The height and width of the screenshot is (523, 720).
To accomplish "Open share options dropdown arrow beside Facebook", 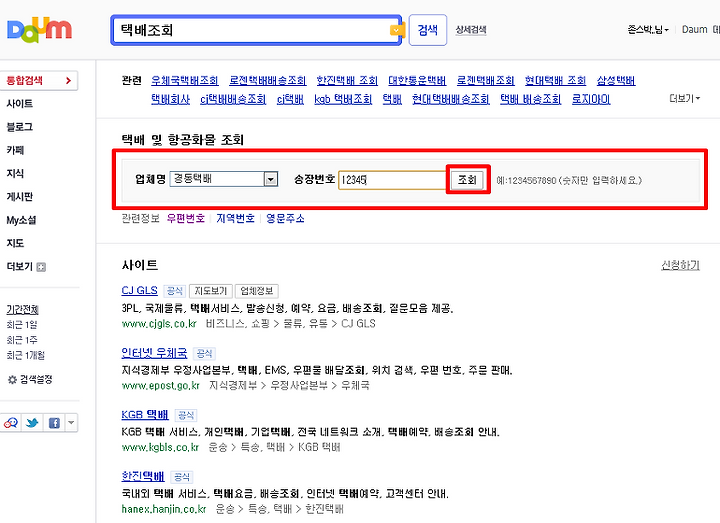I will 71,423.
